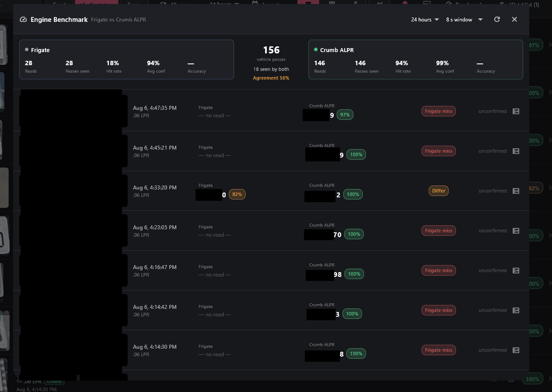The width and height of the screenshot is (552, 392).
Task: Click the 18 seen by both text
Action: point(271,69)
